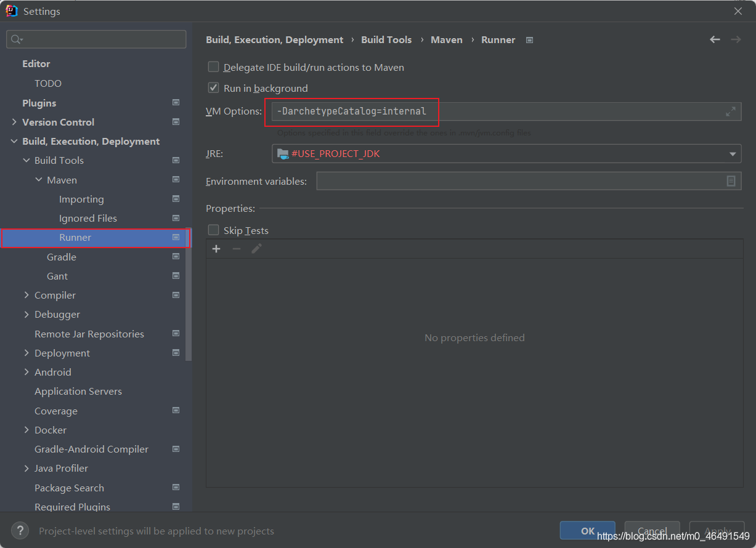
Task: Enable Delegate IDE build/run actions to Maven
Action: pyautogui.click(x=213, y=67)
